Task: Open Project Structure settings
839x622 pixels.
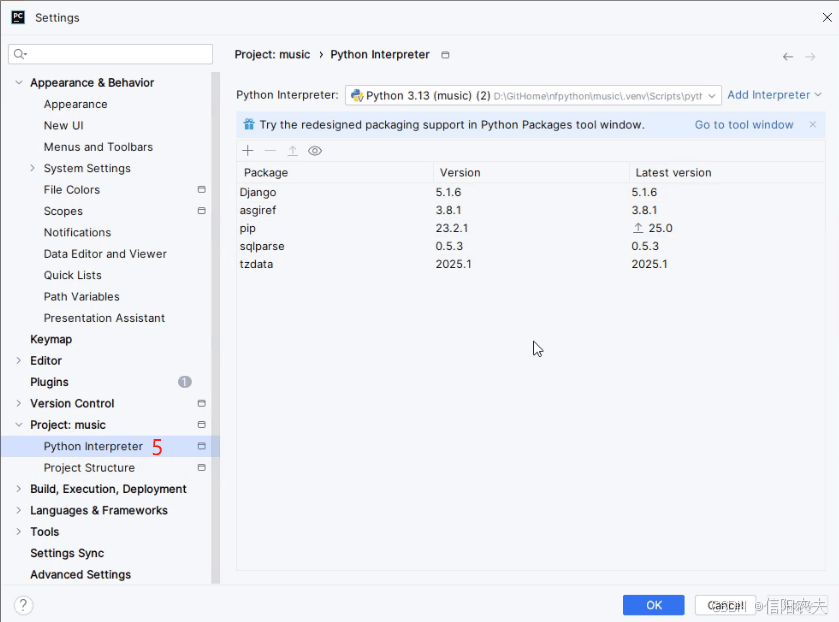Action: point(89,468)
